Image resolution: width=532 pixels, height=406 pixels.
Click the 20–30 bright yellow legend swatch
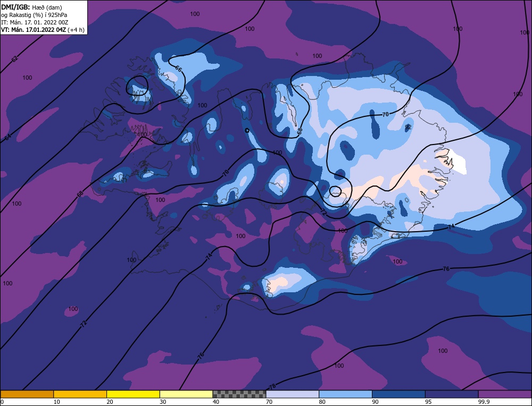(133, 394)
